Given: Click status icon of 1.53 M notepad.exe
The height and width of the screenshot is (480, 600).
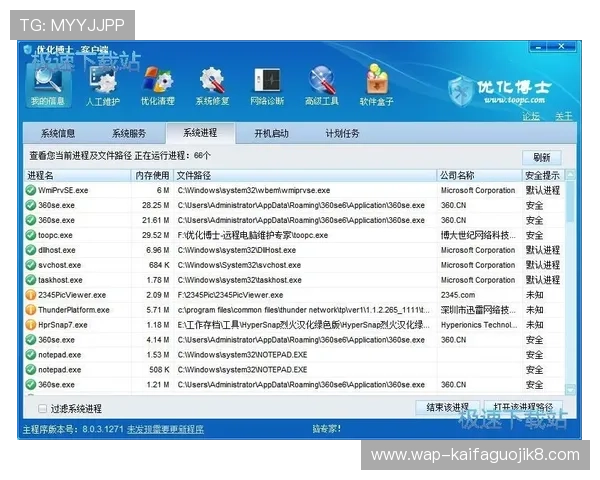Looking at the screenshot, I should [x=31, y=355].
